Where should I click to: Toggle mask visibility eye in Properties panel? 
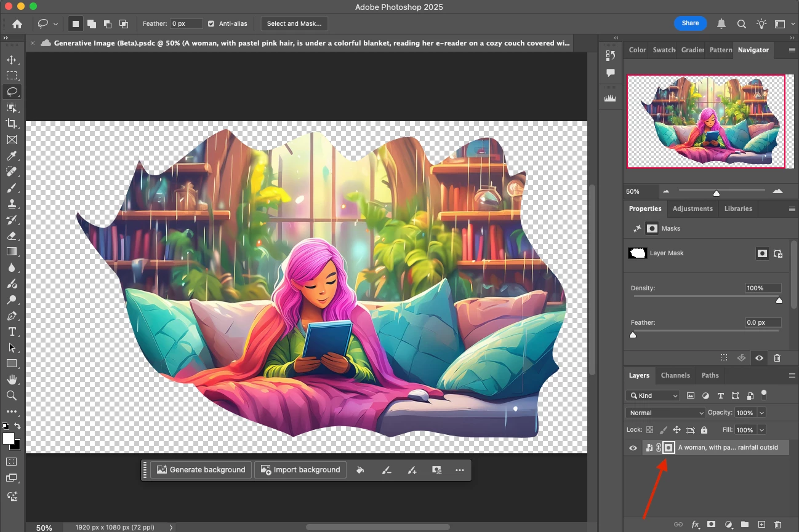760,357
